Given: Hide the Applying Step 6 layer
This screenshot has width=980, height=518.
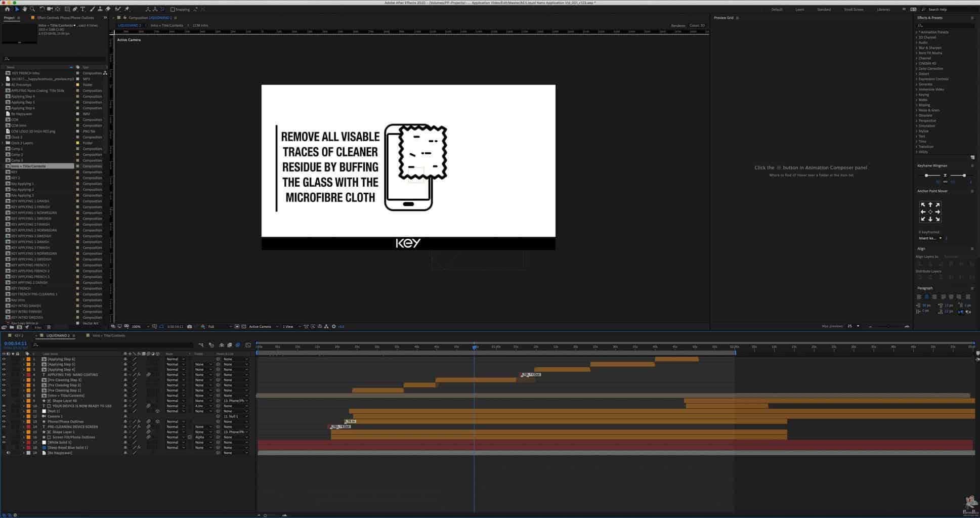Looking at the screenshot, I should click(4, 359).
